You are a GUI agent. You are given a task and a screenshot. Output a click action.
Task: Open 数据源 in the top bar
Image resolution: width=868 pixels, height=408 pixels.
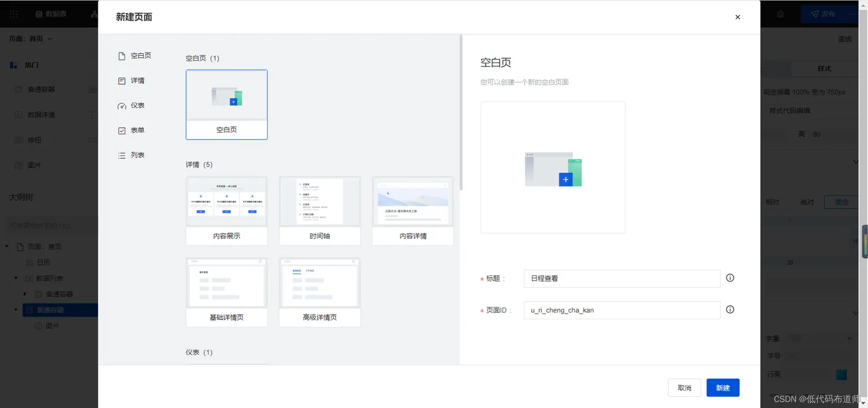(x=51, y=14)
